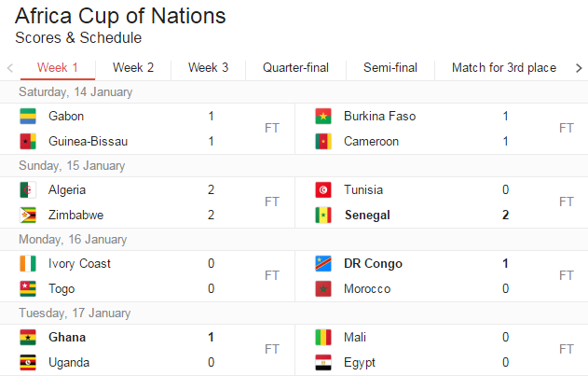Click the Tunisia flag icon

323,189
